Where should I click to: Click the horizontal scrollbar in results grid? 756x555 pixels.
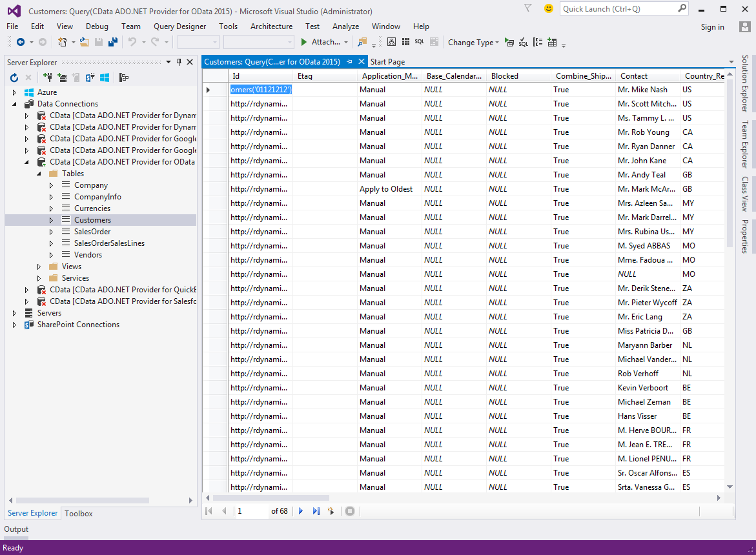click(271, 498)
